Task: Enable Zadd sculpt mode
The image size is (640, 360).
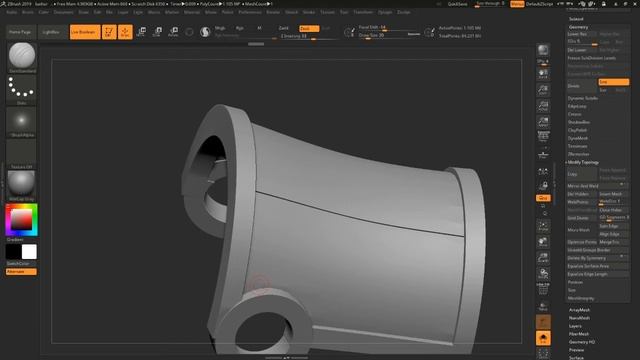Action: (283, 28)
